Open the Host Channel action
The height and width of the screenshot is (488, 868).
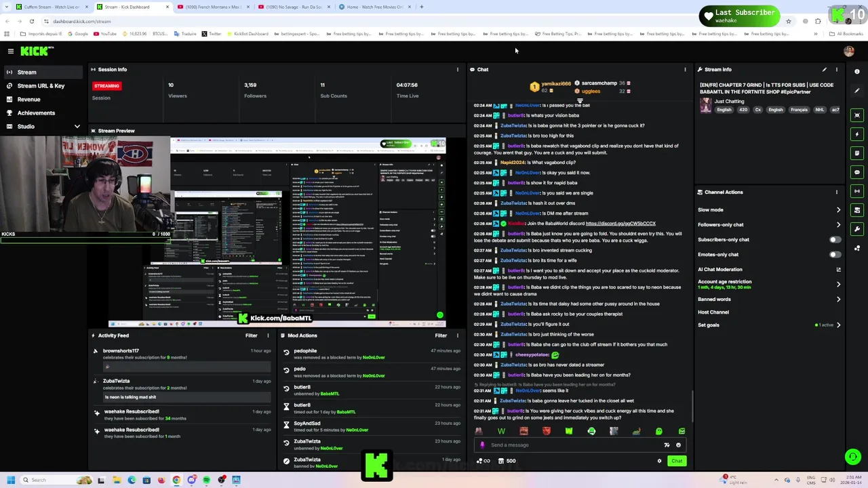(x=713, y=312)
